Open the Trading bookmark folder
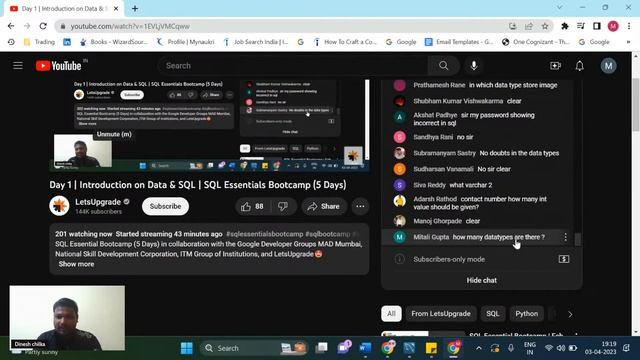 39,42
